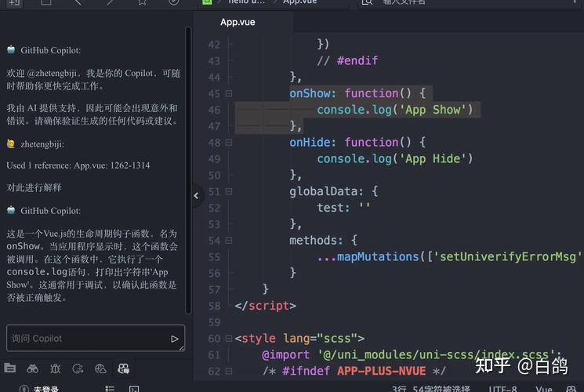Click the globe and cloud icon
Image resolution: width=584 pixels, height=392 pixels.
[100, 368]
